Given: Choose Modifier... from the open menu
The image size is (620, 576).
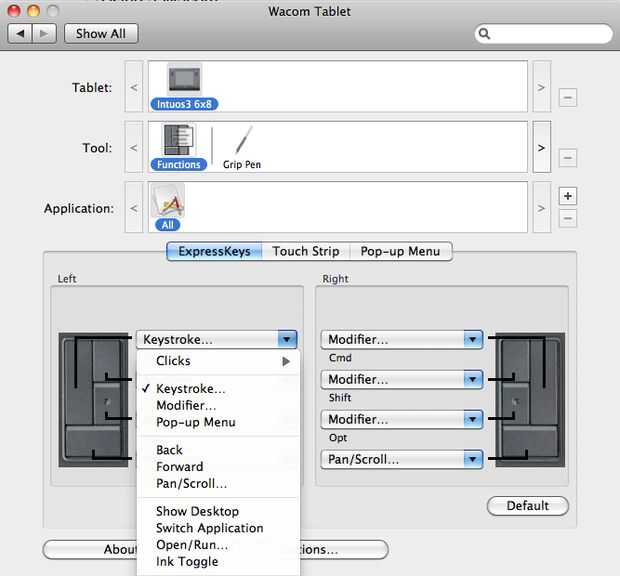Looking at the screenshot, I should (x=218, y=406).
